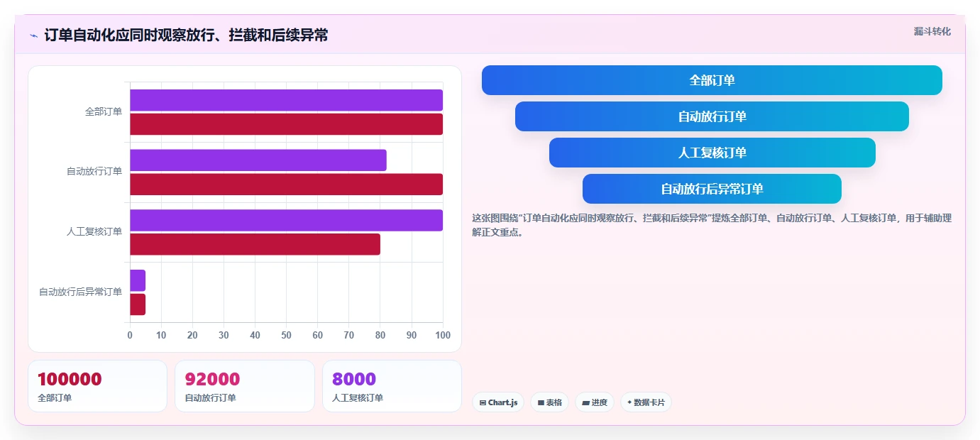Click the 人工复核订单 caption under 8000
Screen dimensions: 980x440
(358, 398)
